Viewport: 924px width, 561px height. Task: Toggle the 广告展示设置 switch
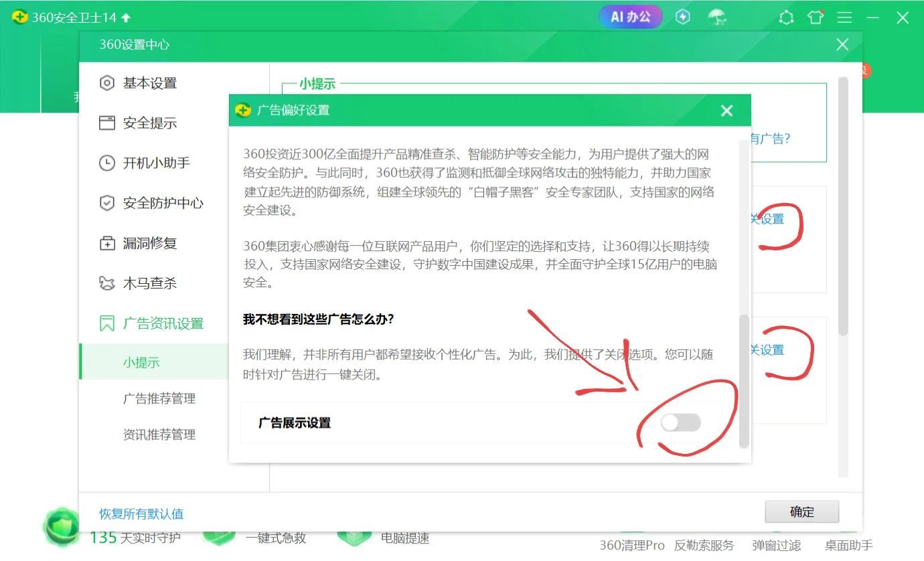pyautogui.click(x=680, y=422)
